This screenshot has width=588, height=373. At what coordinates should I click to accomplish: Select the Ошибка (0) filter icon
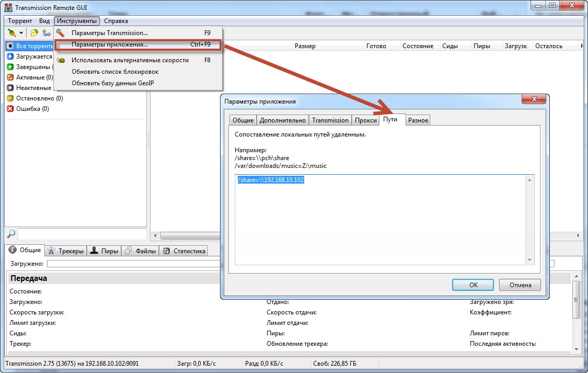pyautogui.click(x=10, y=109)
